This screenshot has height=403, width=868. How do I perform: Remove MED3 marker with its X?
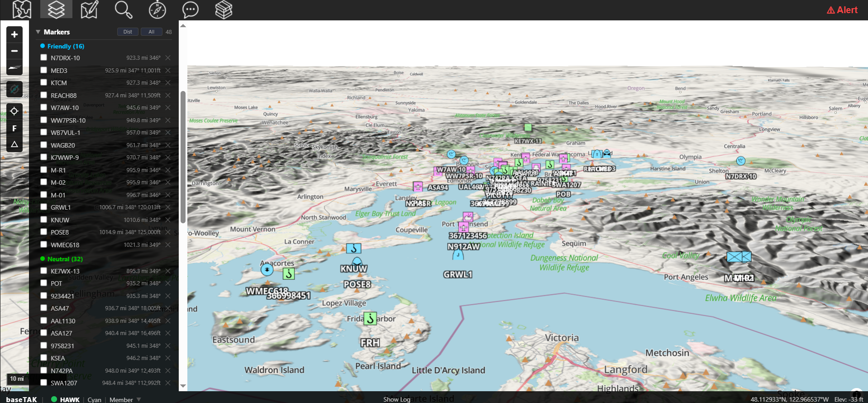[168, 71]
